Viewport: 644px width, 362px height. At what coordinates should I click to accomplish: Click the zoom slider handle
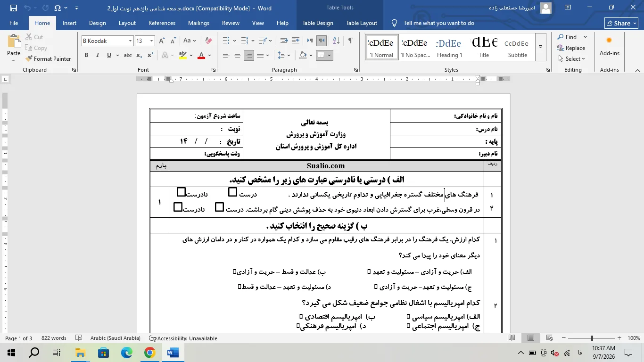(x=592, y=338)
